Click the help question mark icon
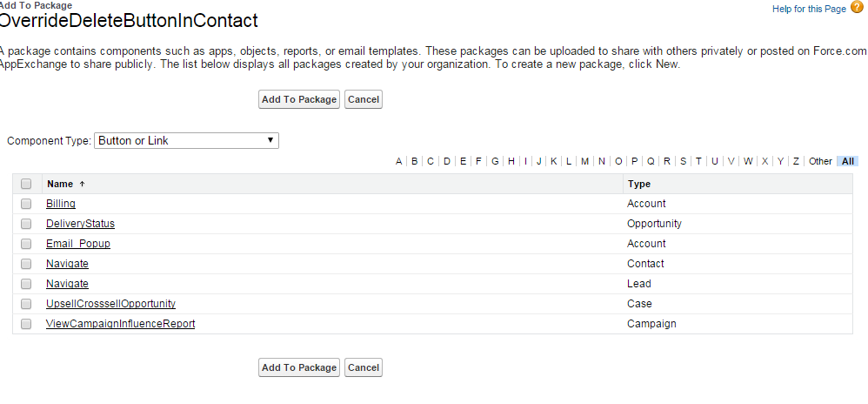Viewport: 868px width, 404px height. (857, 8)
